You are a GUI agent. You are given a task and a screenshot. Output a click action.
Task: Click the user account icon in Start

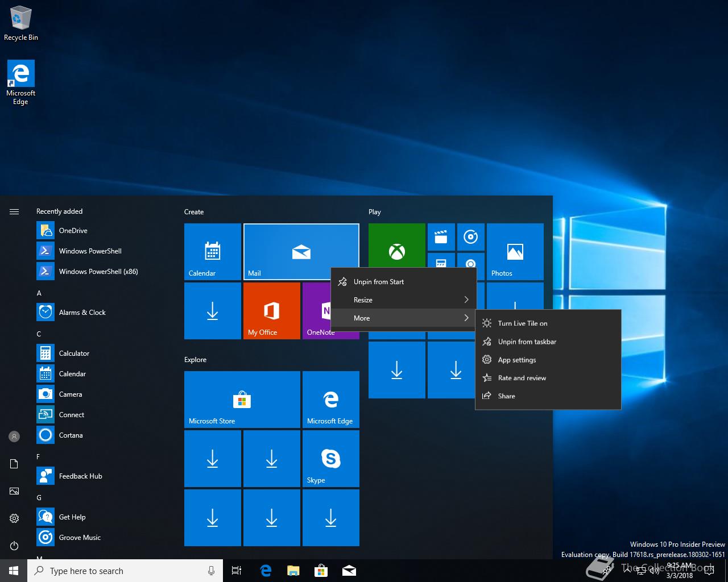coord(14,436)
